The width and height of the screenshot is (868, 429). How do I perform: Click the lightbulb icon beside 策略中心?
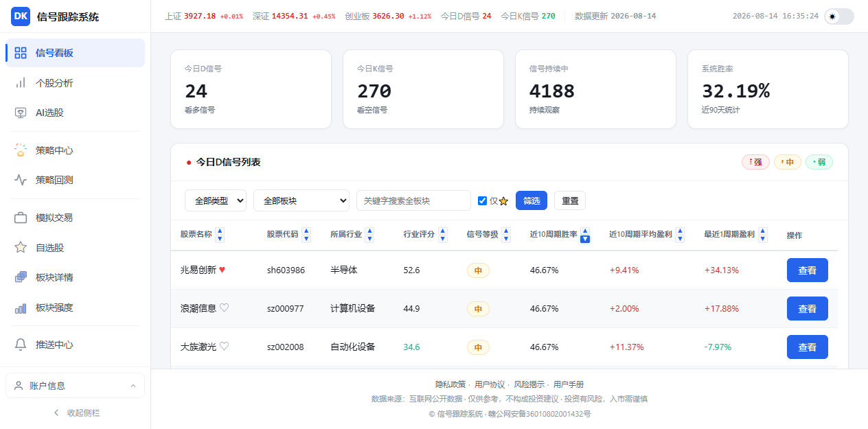[x=21, y=150]
